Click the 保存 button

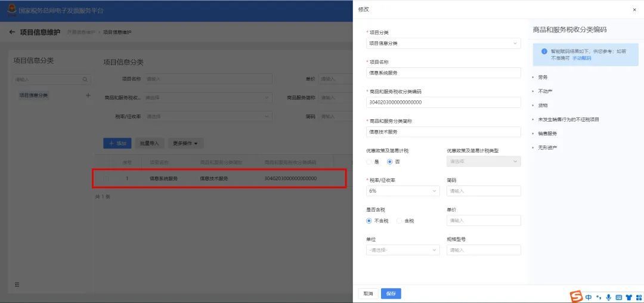(391, 293)
